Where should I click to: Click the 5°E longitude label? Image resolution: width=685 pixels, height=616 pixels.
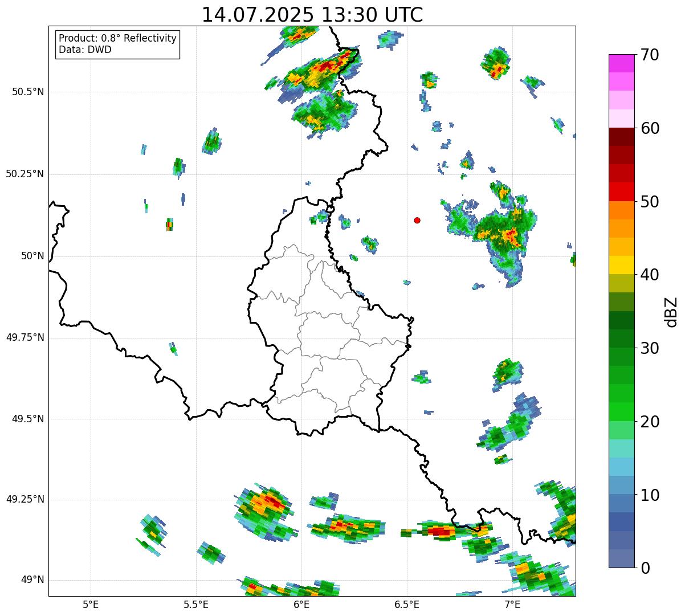point(91,604)
